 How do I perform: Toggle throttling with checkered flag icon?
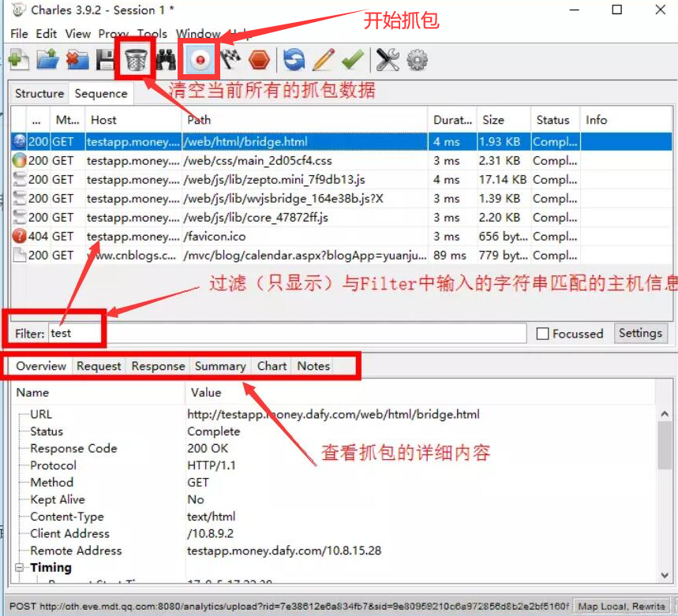tap(230, 59)
